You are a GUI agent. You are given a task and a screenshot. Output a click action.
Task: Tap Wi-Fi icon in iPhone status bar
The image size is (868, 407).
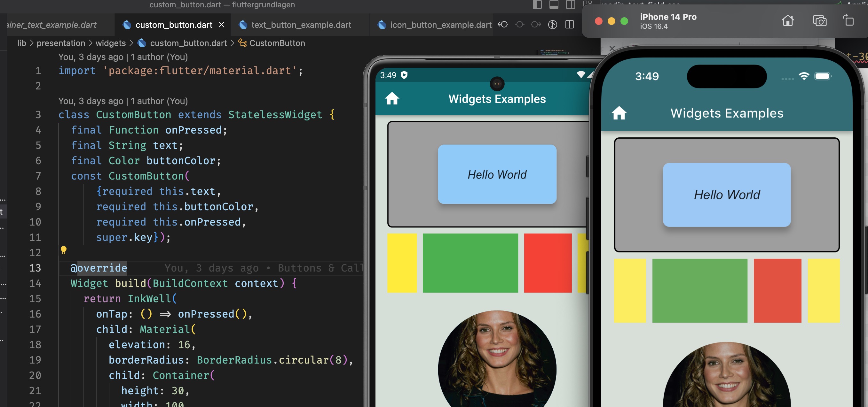click(x=804, y=76)
